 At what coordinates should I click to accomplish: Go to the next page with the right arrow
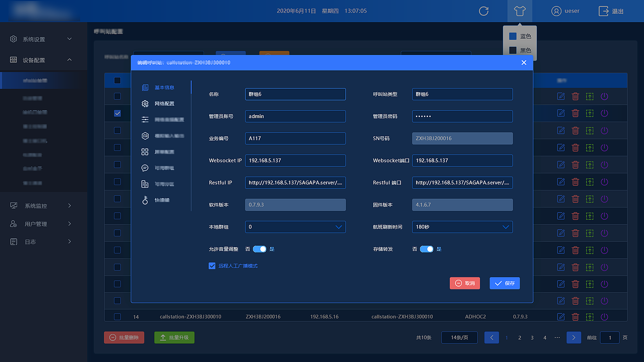click(574, 338)
